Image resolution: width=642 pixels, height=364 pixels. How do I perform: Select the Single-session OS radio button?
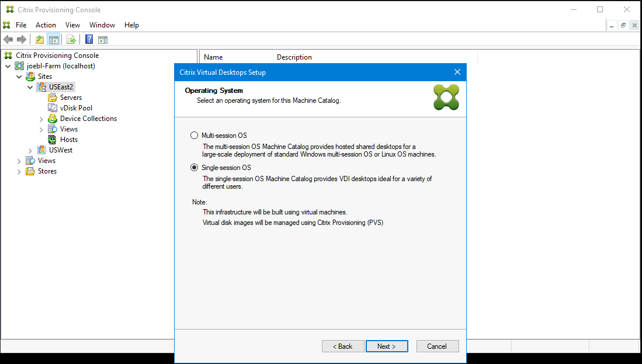click(193, 167)
